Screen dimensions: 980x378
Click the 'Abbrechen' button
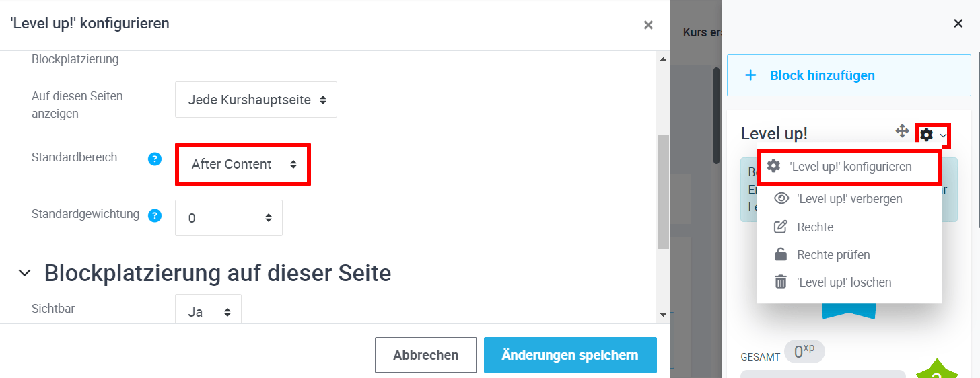(x=425, y=355)
